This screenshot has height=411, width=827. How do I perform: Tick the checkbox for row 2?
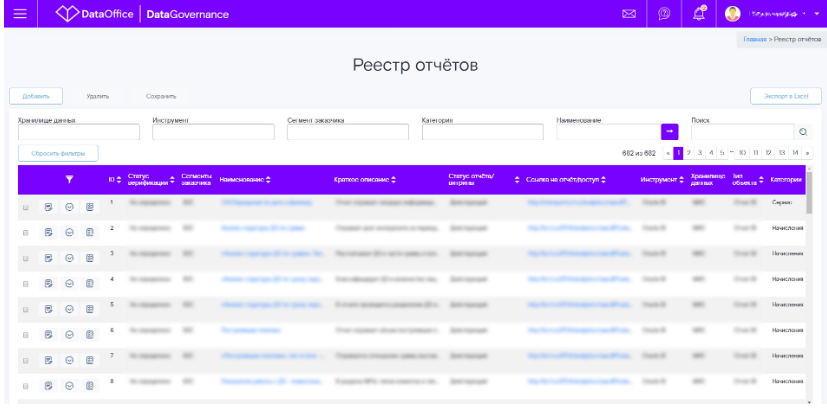pyautogui.click(x=25, y=233)
